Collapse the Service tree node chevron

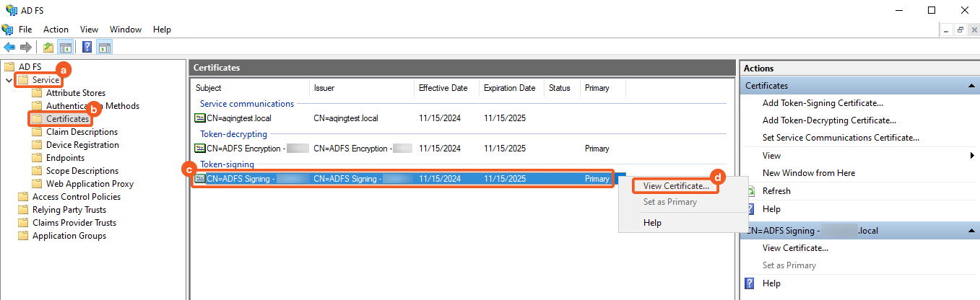coord(9,80)
